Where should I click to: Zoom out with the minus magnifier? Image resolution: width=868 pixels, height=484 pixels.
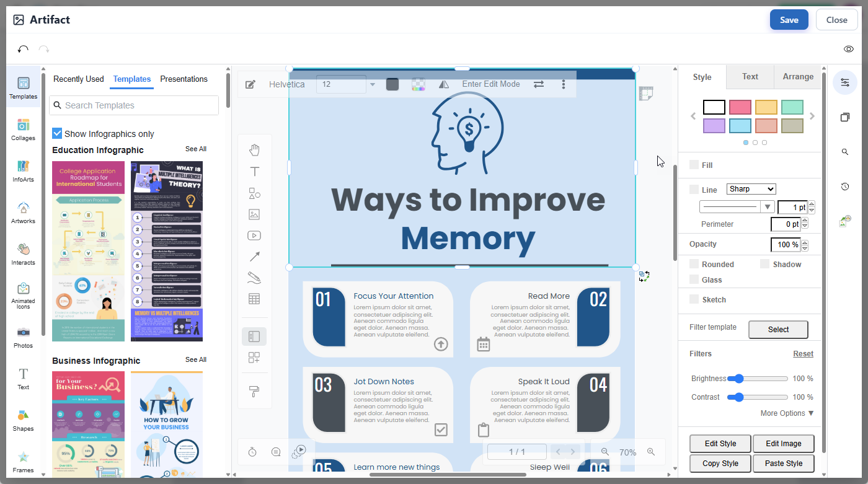coord(605,452)
